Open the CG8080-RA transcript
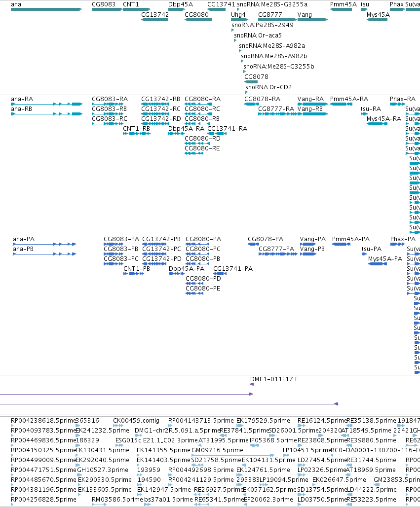Screen dimensions: 420x507 coord(198,104)
